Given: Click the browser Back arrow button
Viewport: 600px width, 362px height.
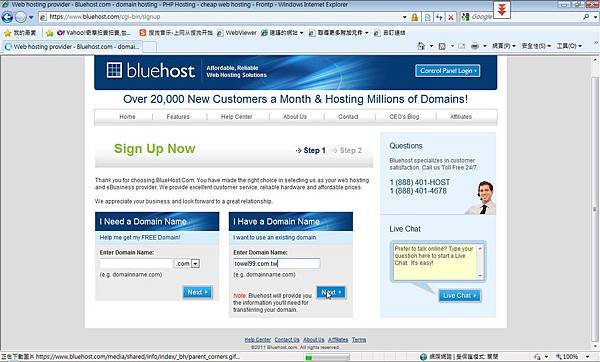Looking at the screenshot, I should 7,17.
